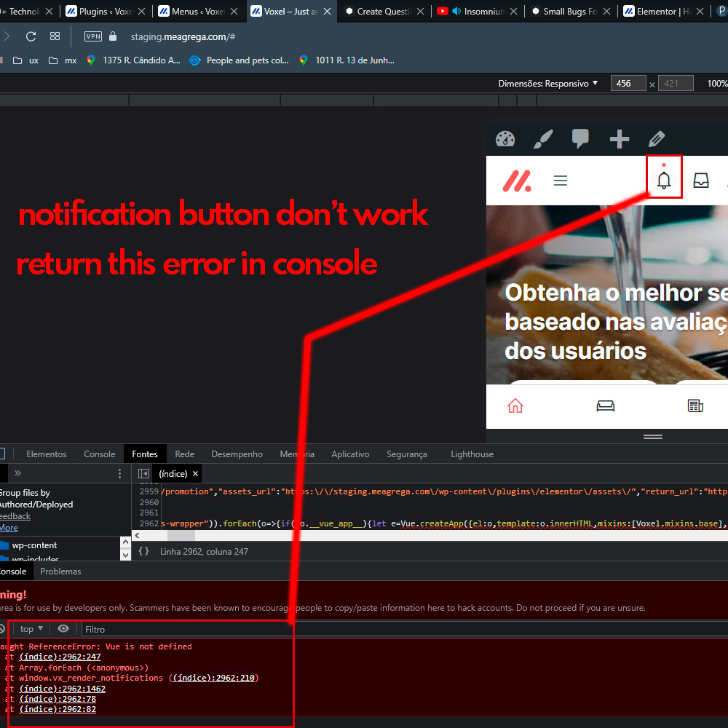Open the comments bubble icon
This screenshot has width=728, height=728.
point(580,138)
